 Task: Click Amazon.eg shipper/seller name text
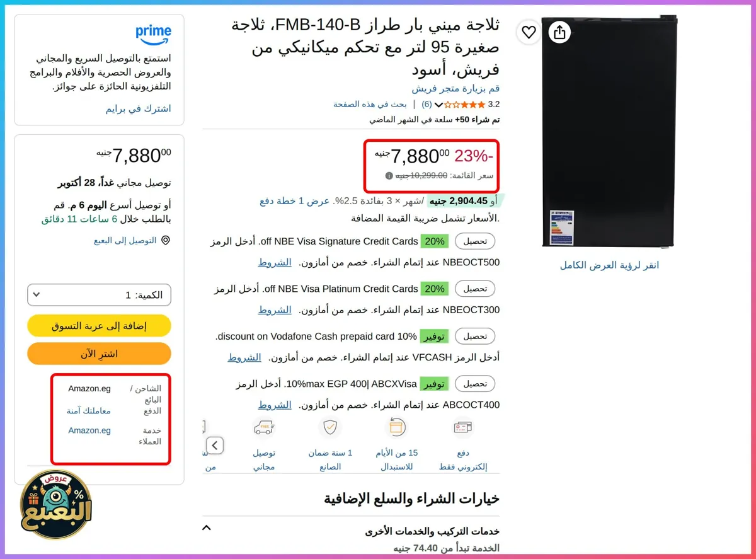point(89,389)
